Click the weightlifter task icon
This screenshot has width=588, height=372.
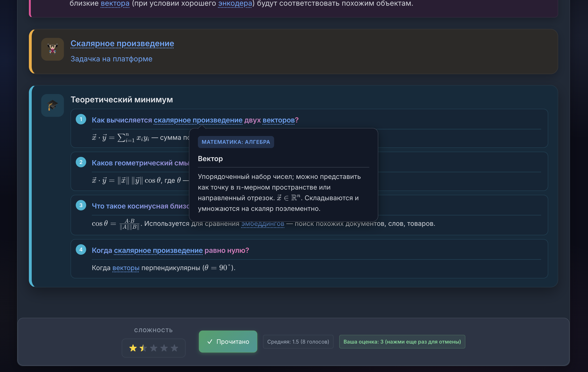coord(53,49)
